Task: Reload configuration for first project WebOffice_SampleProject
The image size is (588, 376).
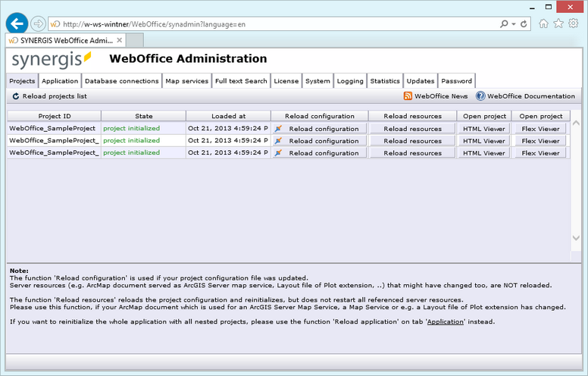Action: click(319, 129)
